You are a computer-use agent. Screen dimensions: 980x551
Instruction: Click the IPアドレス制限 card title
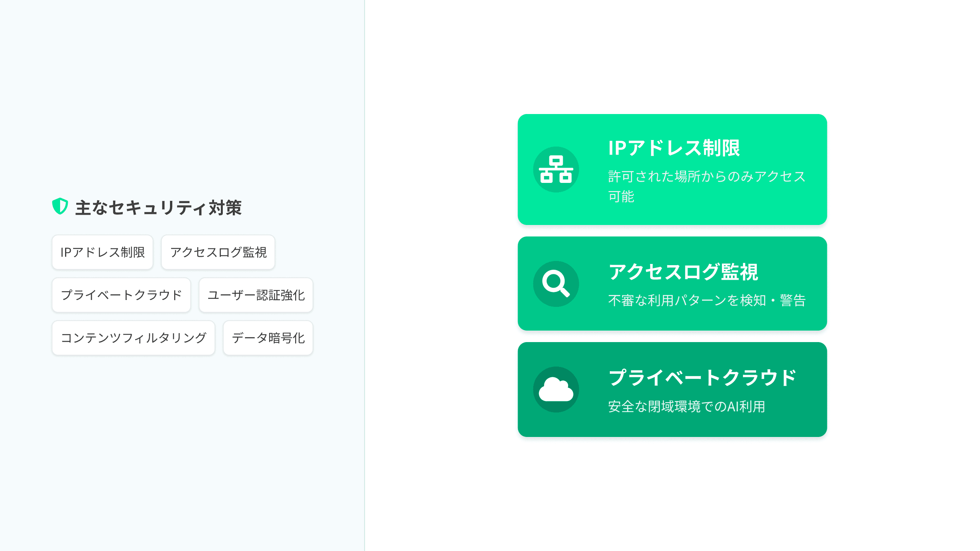674,148
